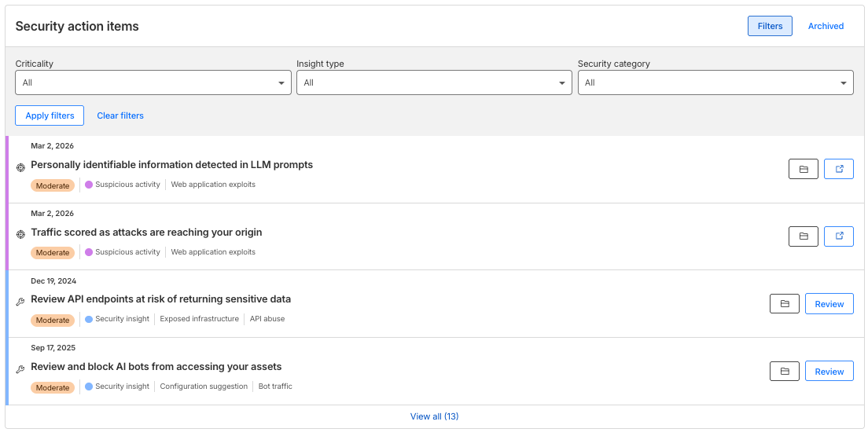This screenshot has height=436, width=868.
Task: Archive the block AI bots item
Action: click(x=784, y=372)
